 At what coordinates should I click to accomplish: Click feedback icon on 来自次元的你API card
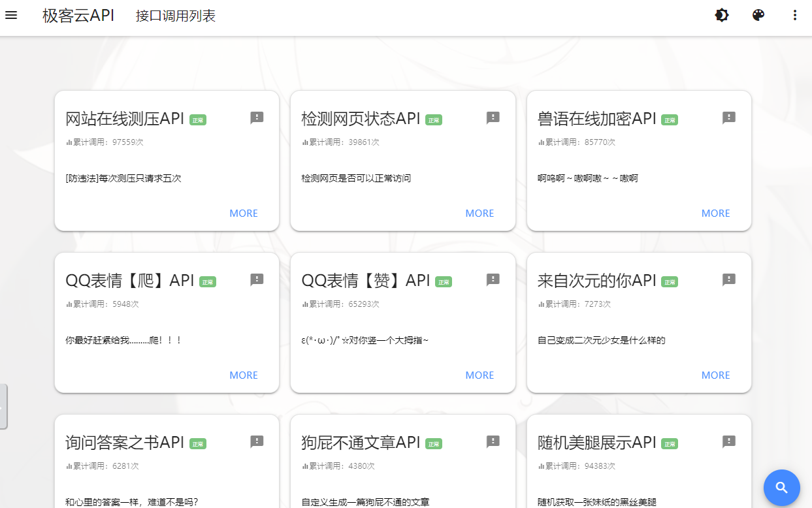(x=729, y=279)
